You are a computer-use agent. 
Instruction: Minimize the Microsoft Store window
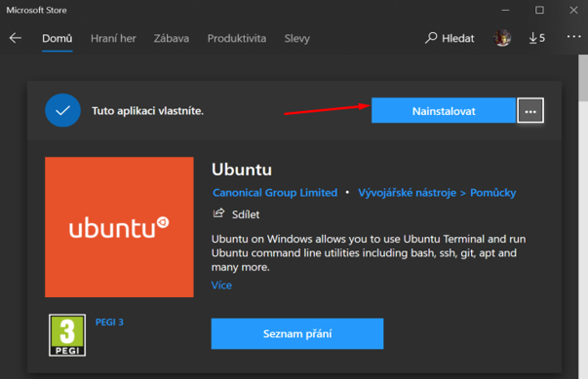pyautogui.click(x=505, y=10)
